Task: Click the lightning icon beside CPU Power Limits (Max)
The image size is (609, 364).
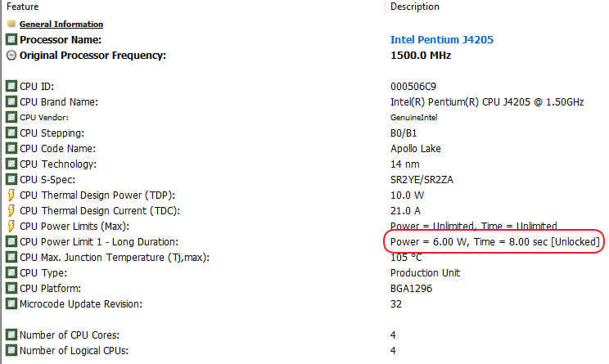Action: pyautogui.click(x=11, y=227)
